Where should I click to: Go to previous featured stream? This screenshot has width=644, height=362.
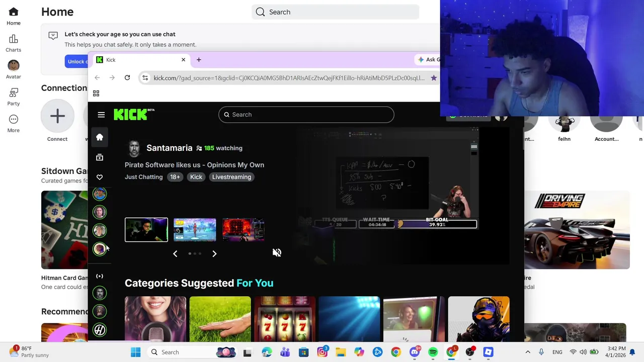tap(175, 254)
